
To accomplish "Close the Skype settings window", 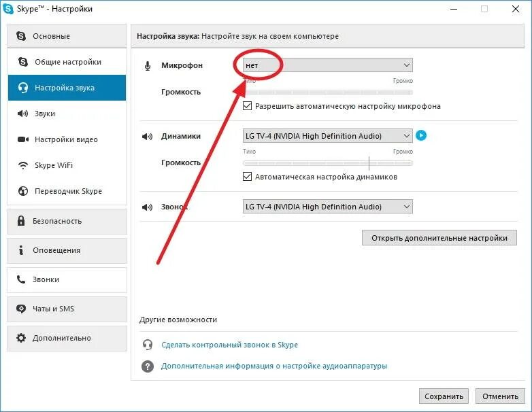I will click(516, 9).
